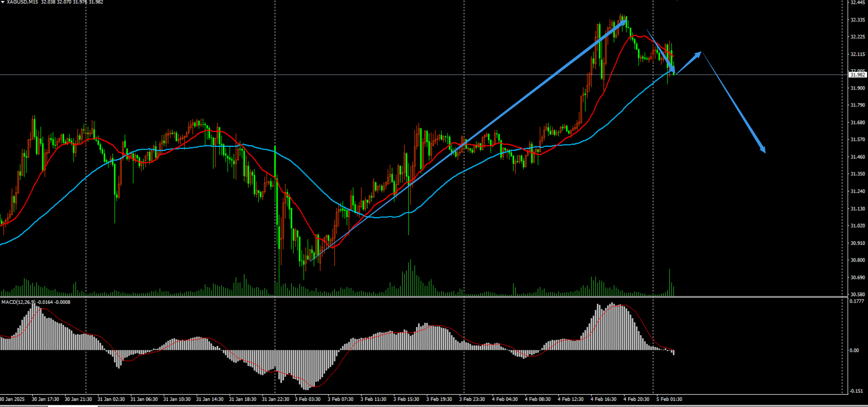The width and height of the screenshot is (868, 407).
Task: Click the 3 Feb 11:30 time label
Action: (373, 399)
